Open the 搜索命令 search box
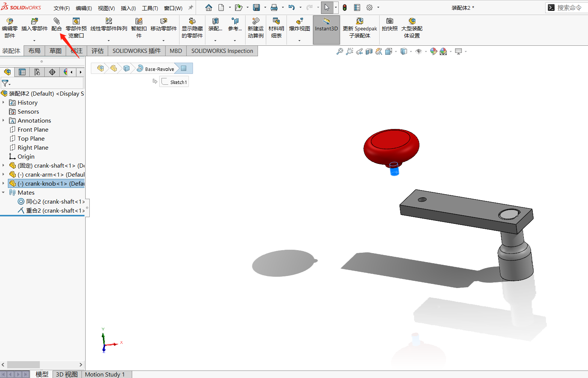This screenshot has width=588, height=378. (x=567, y=7)
